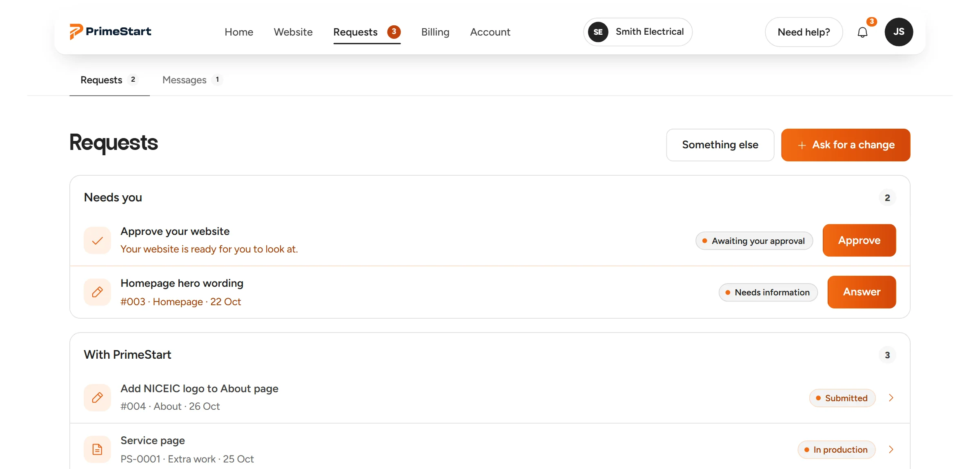Click the Submitted status pill
The height and width of the screenshot is (469, 980).
[842, 398]
